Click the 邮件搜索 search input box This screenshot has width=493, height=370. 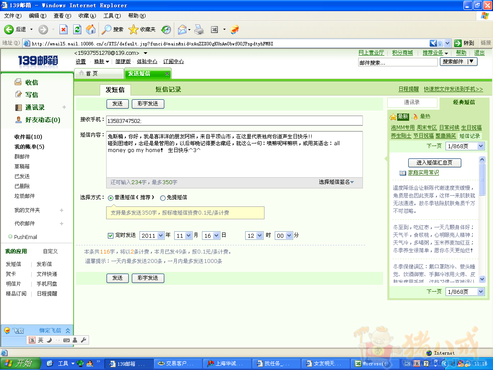coord(398,62)
